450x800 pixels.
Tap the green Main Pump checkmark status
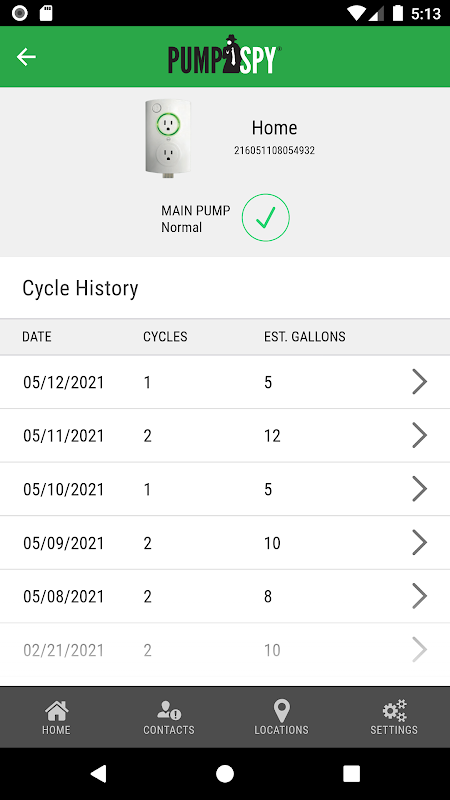(x=265, y=218)
